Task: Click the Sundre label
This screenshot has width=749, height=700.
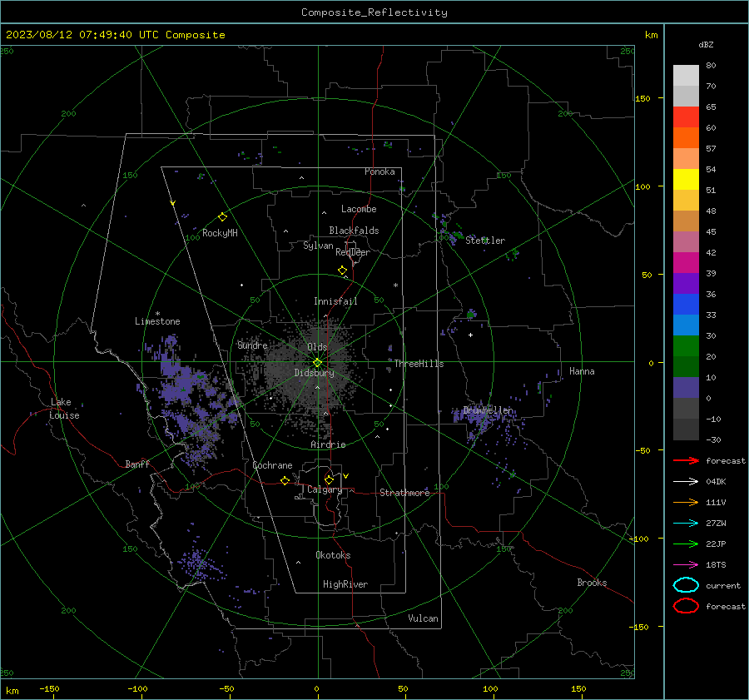Action: pyautogui.click(x=252, y=345)
